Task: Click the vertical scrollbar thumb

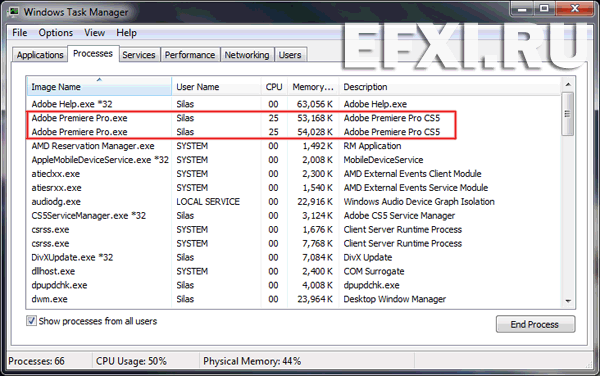Action: (x=568, y=114)
